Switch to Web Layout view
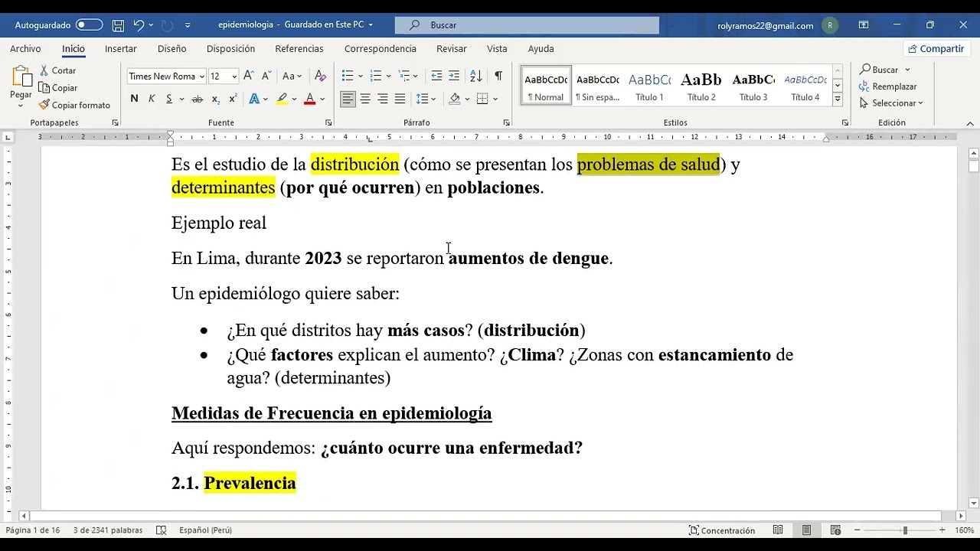 [x=835, y=530]
